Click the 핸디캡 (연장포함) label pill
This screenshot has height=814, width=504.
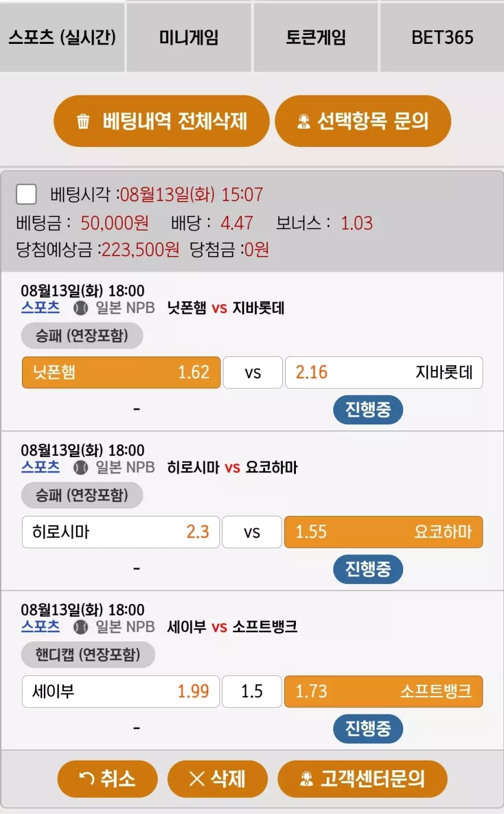[88, 655]
